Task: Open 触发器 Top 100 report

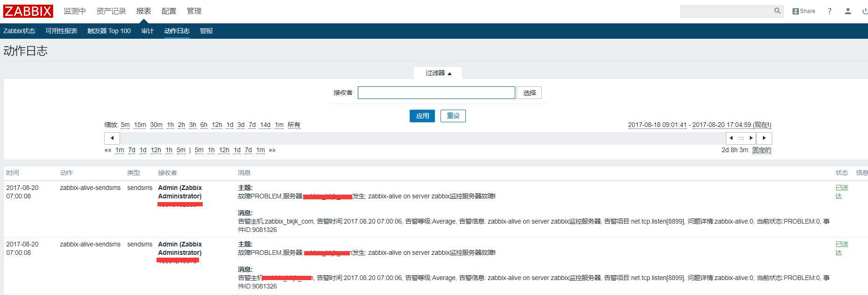Action: [x=109, y=31]
